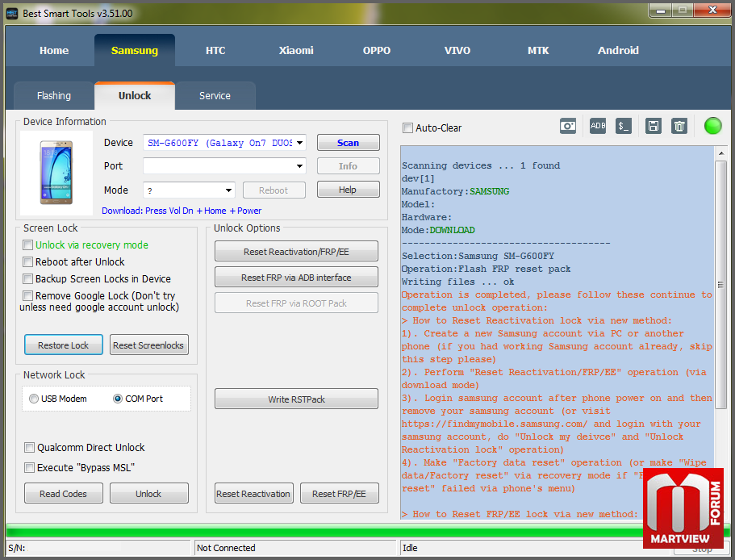The height and width of the screenshot is (560, 735).
Task: Click Reset FRP via ADB interface
Action: click(296, 277)
